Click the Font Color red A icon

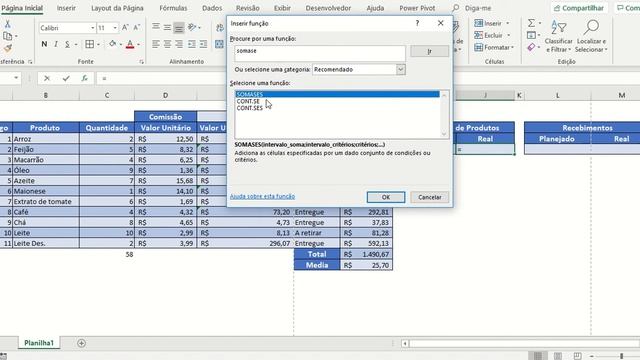130,44
